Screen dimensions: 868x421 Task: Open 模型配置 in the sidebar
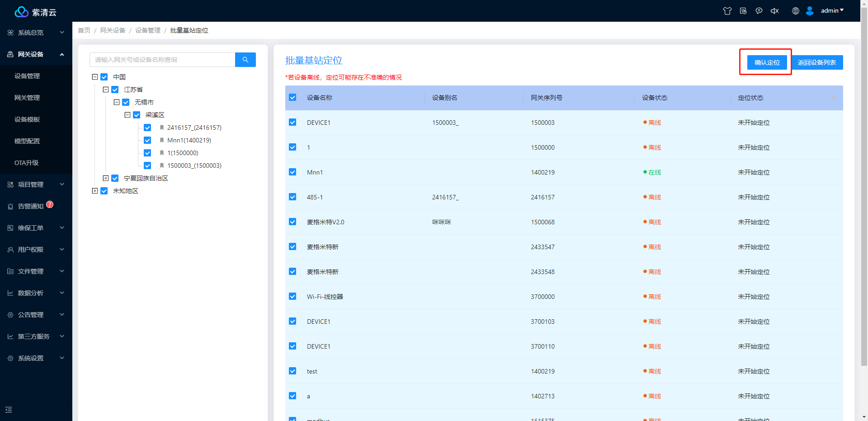[27, 141]
